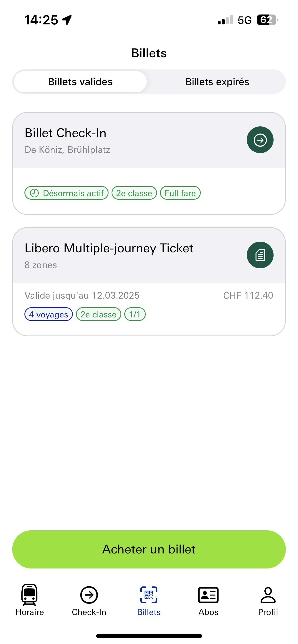Tap the 1/1 badge on Libero ticket
298x644 pixels.
pyautogui.click(x=135, y=314)
